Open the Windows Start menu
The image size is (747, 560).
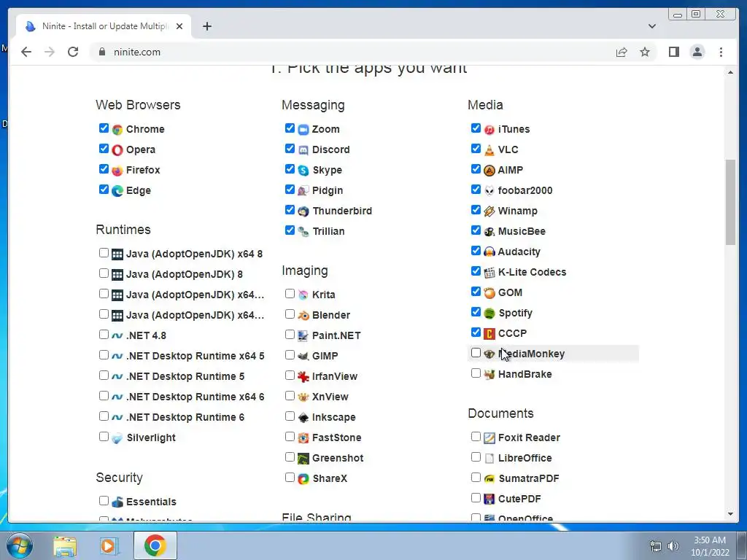click(x=20, y=545)
